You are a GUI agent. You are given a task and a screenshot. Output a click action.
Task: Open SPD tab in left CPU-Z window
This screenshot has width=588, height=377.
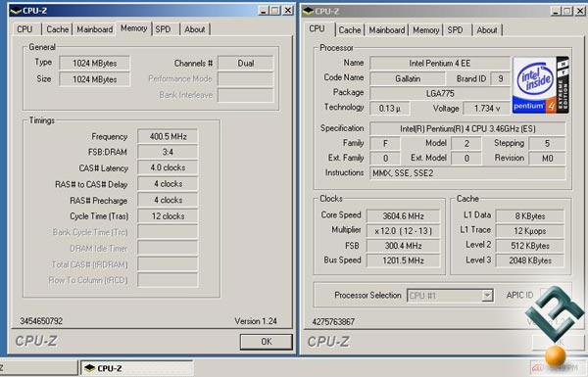point(163,29)
